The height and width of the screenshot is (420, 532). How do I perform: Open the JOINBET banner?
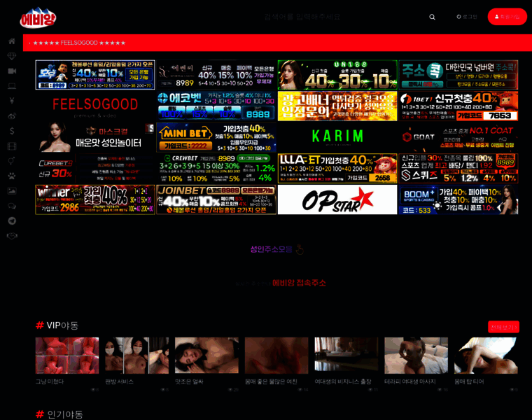pos(216,199)
